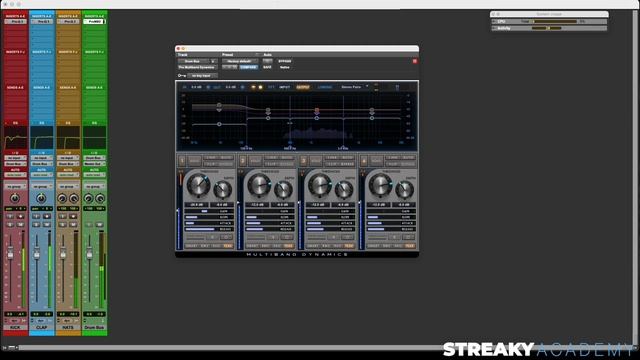Image resolution: width=640 pixels, height=360 pixels.
Task: Toggle PEAK detection mode on band 4
Action: (x=409, y=246)
